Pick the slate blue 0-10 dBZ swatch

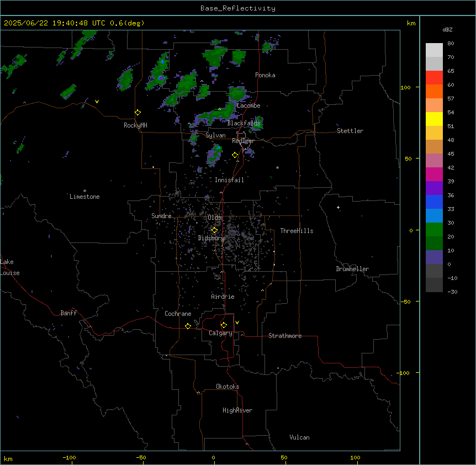434,257
